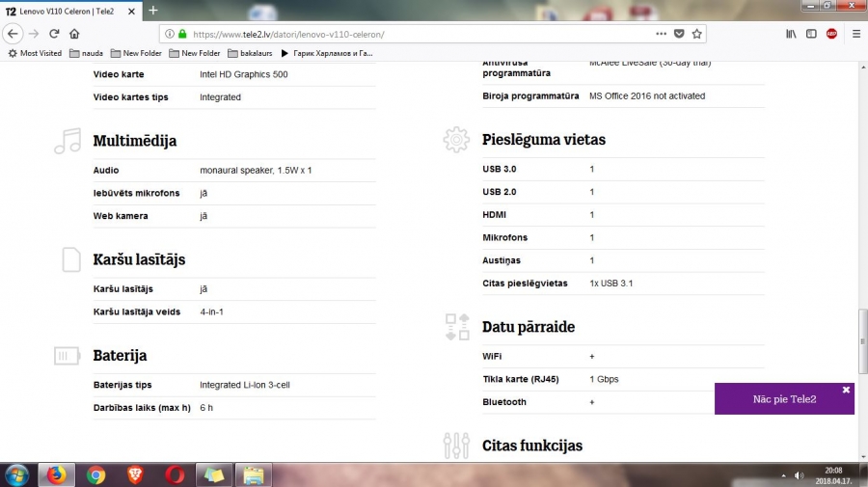The width and height of the screenshot is (868, 487).
Task: Click MS Office 2016 not activated text
Action: point(647,95)
